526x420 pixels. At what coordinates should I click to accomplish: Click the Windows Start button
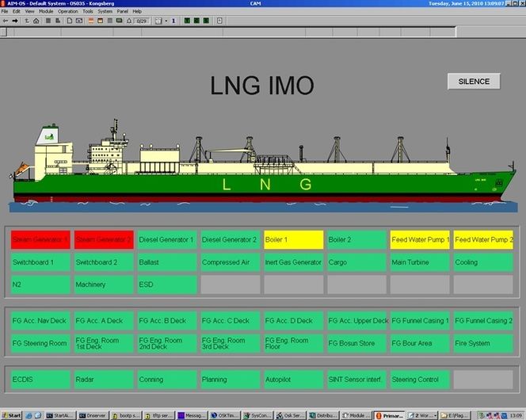11,414
